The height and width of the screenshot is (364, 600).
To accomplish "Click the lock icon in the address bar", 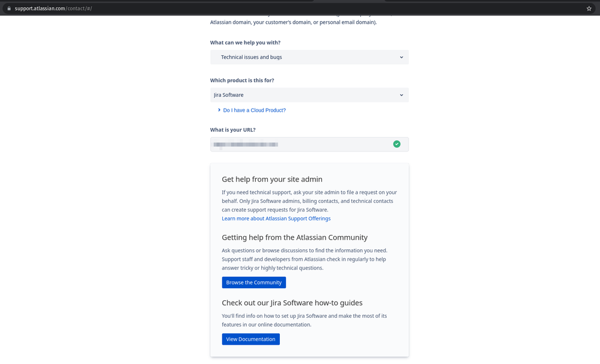I will pyautogui.click(x=9, y=8).
